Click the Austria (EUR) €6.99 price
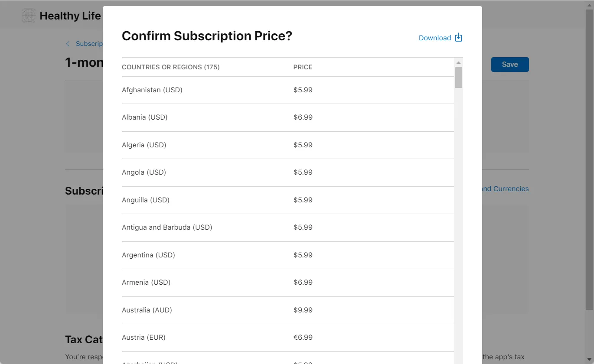This screenshot has width=594, height=364. tap(303, 337)
